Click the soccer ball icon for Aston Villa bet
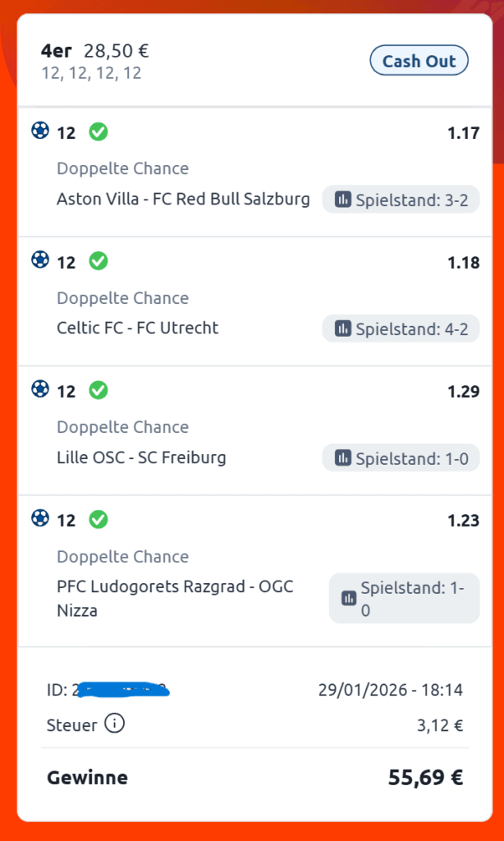This screenshot has height=841, width=504. pos(39,131)
